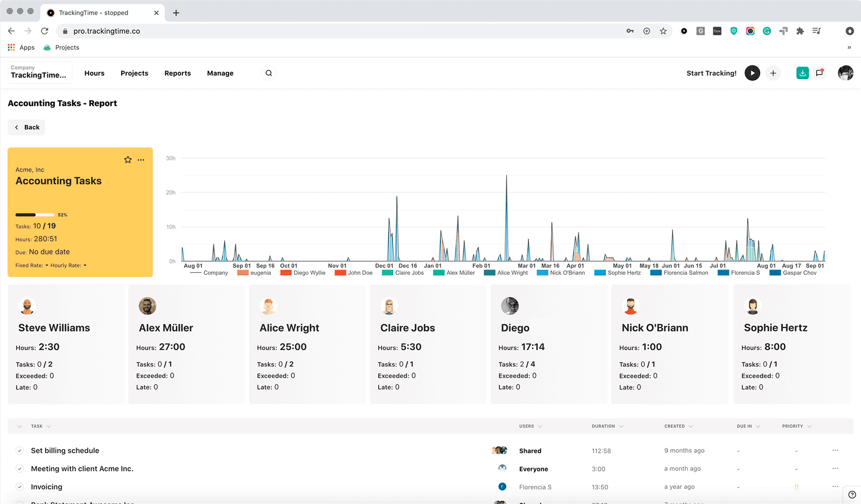
Task: Bookmark page with star icon
Action: pyautogui.click(x=663, y=31)
